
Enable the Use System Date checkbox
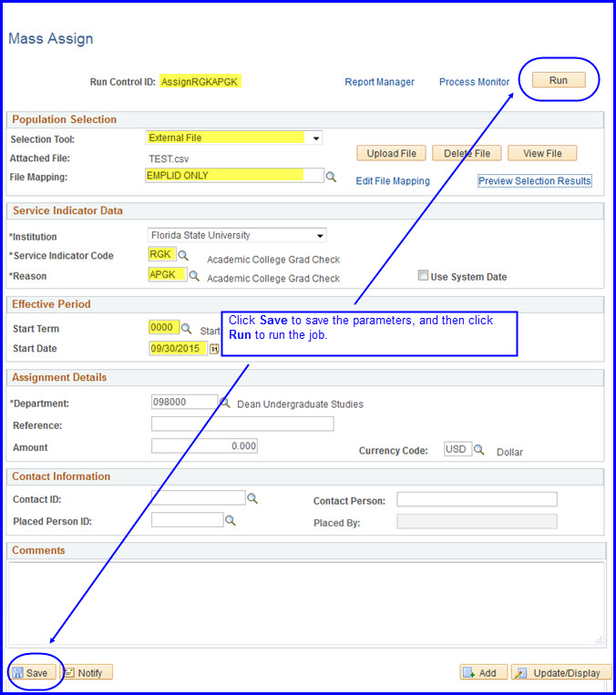click(423, 276)
